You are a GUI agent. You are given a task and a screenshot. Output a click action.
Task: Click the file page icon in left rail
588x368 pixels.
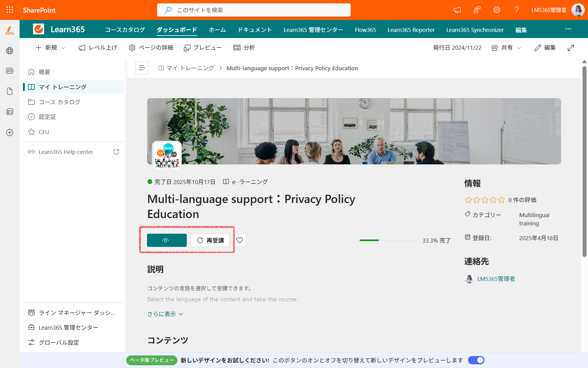click(x=9, y=91)
